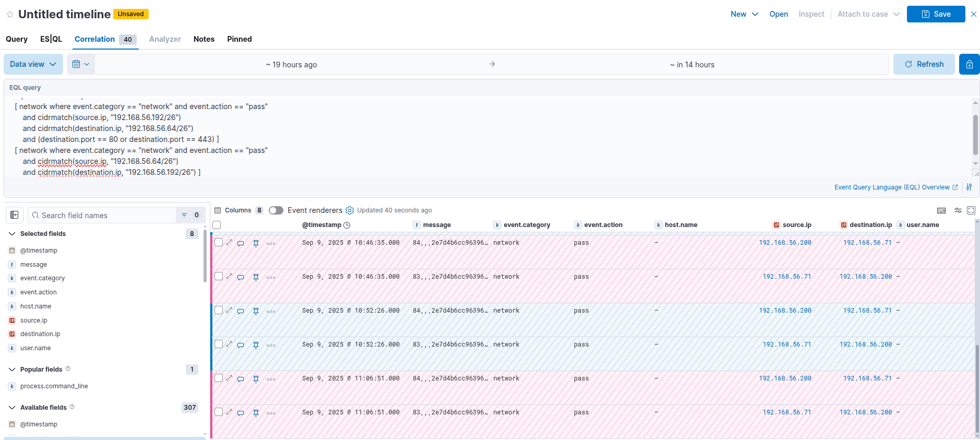
Task: Star the Untitled timeline as favorite
Action: coord(10,14)
